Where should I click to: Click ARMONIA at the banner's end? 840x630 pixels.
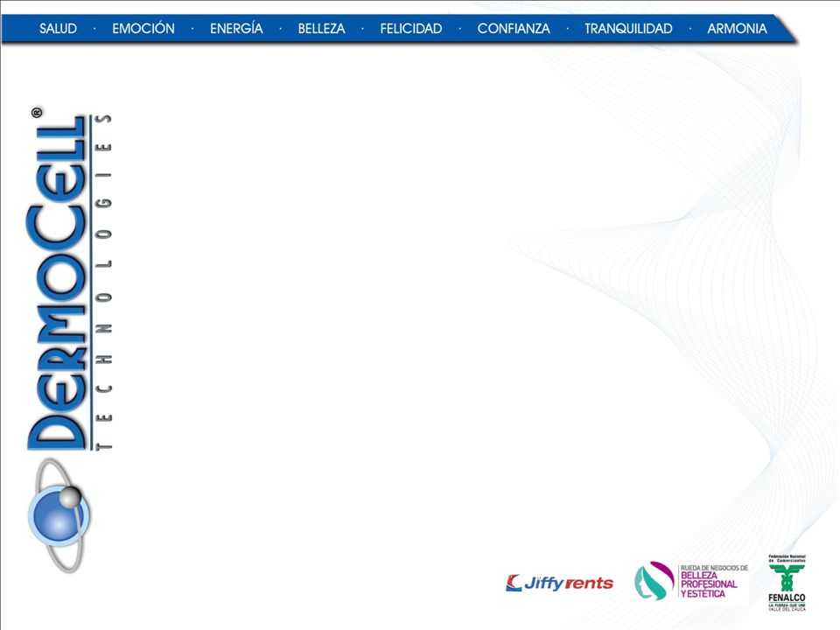tap(737, 28)
